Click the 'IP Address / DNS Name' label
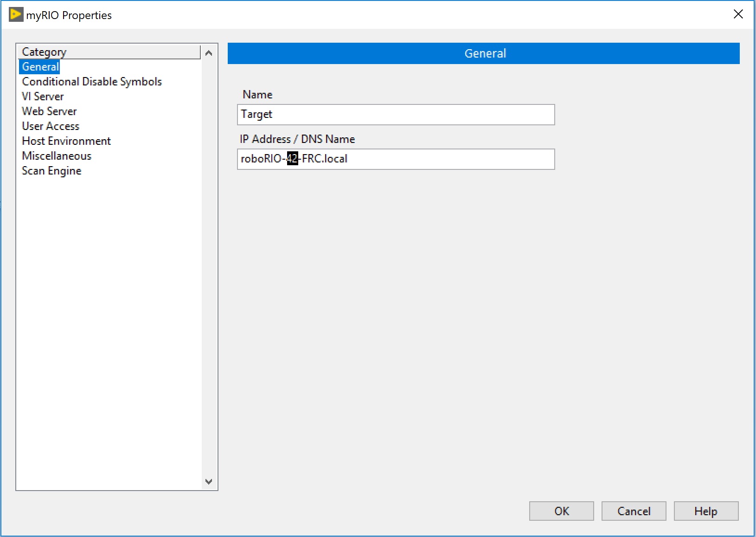The height and width of the screenshot is (537, 756). (297, 139)
